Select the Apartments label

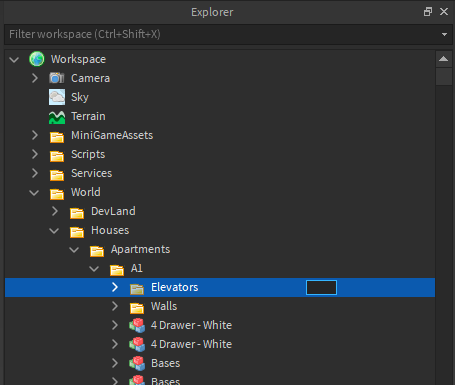click(x=140, y=249)
